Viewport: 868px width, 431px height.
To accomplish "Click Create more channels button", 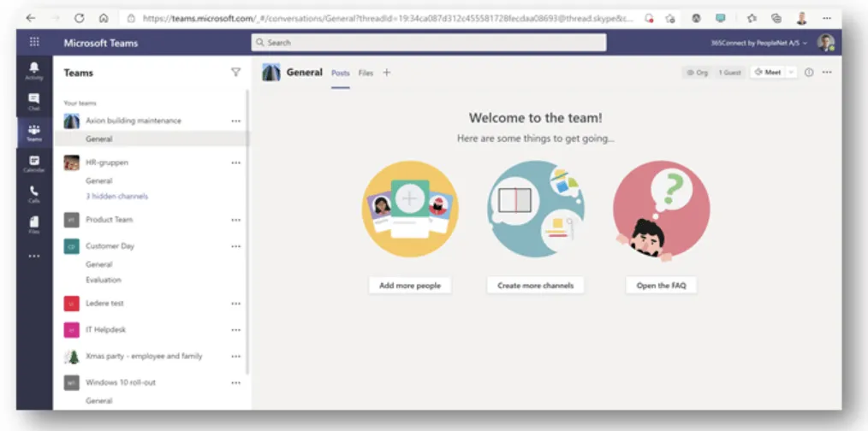I will coord(535,286).
